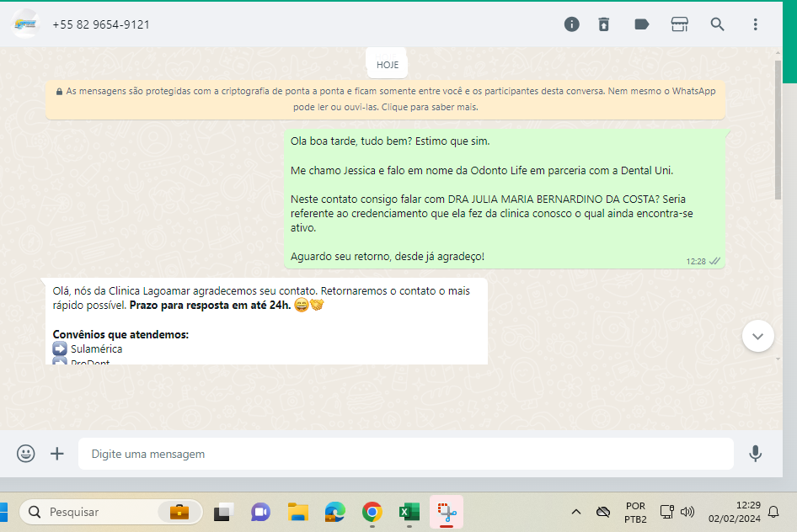
Task: Click the read-receipt double check marks
Action: 714,261
